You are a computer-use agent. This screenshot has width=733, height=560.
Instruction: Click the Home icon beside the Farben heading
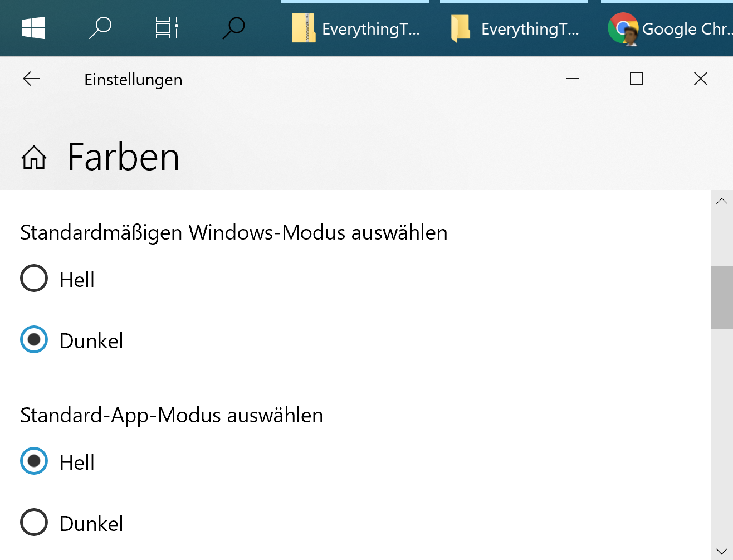coord(33,157)
